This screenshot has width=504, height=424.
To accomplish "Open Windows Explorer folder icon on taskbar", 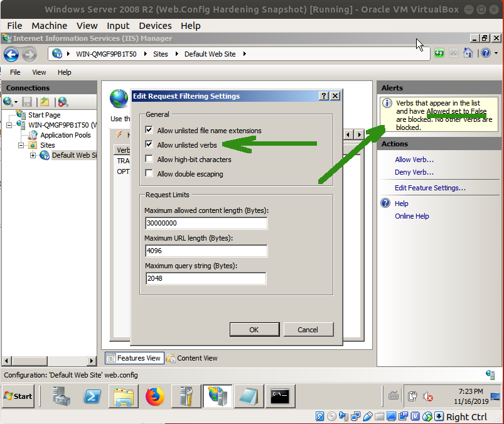I will pos(124,397).
